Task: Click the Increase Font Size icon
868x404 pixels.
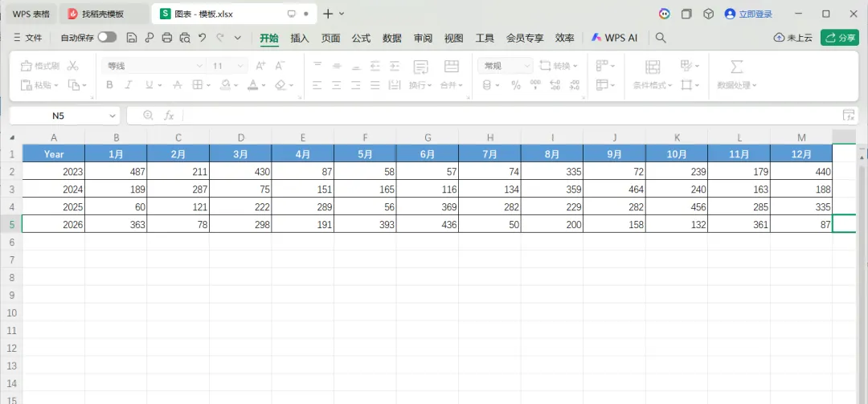Action: pos(260,66)
